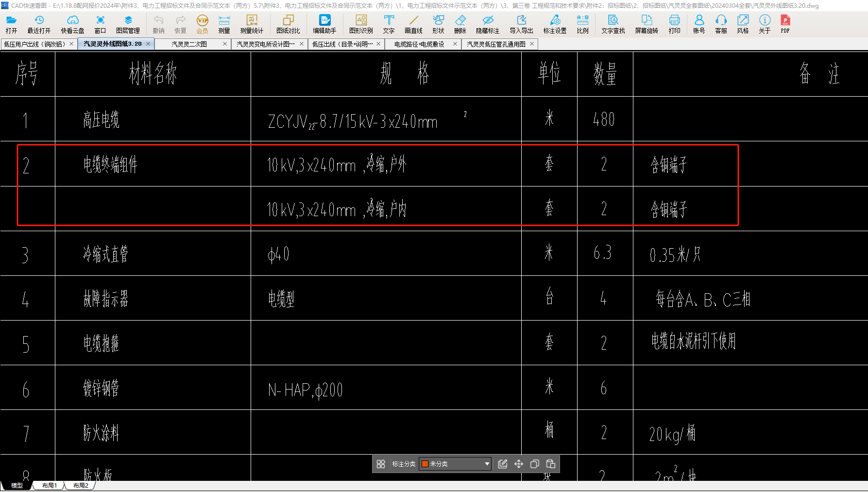This screenshot has height=492, width=868.
Task: Select the 测量 measure tool
Action: 224,24
